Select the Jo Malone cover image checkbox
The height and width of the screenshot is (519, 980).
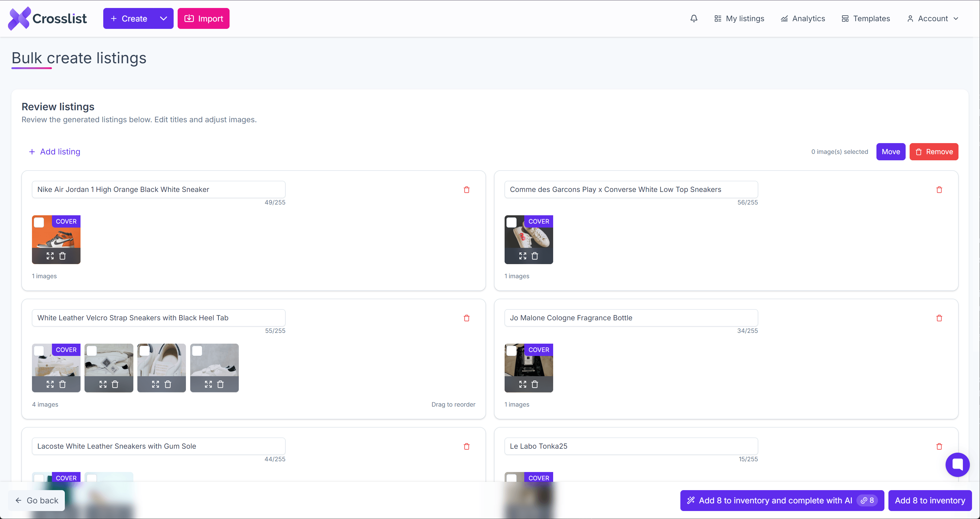[512, 351]
